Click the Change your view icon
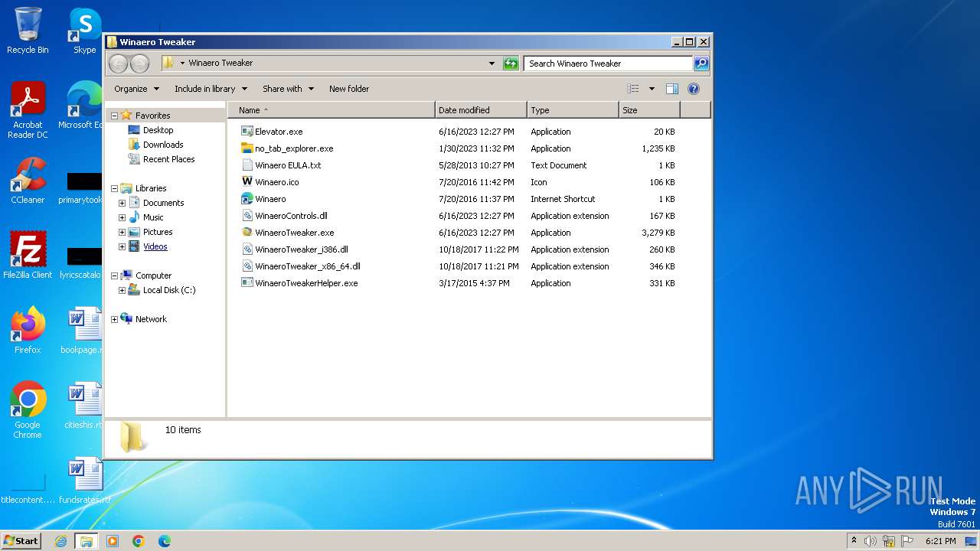Screen dimensions: 980x551 [x=632, y=89]
